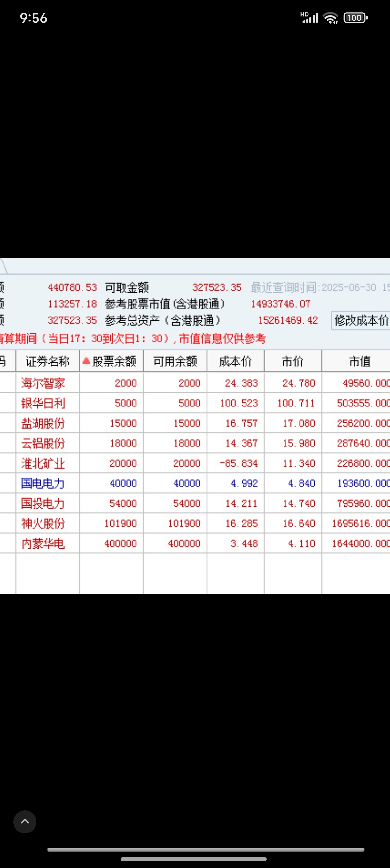Sort by 股票余额 column header
The height and width of the screenshot is (868, 390).
[x=111, y=361]
